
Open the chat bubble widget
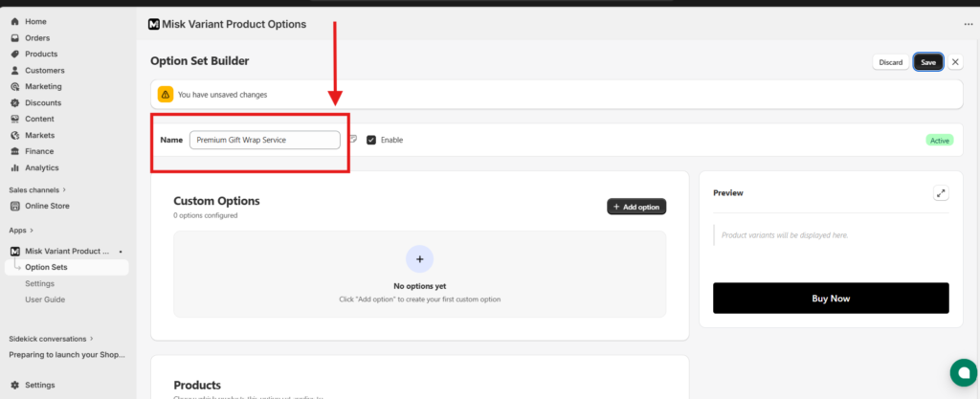(960, 372)
